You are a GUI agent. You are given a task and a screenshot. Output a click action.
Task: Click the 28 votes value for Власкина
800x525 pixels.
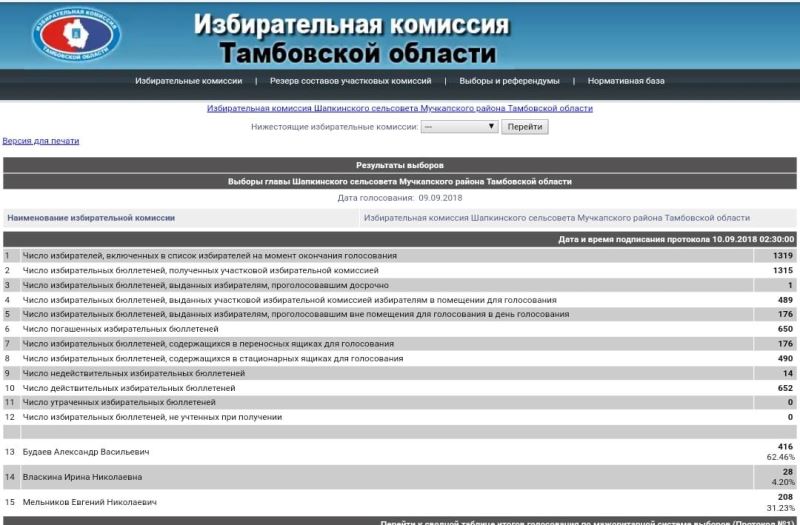[788, 472]
